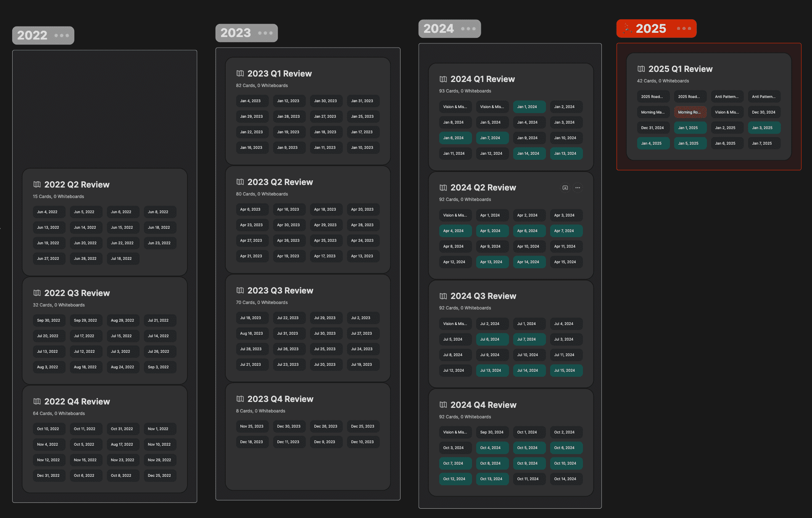This screenshot has width=812, height=518.
Task: Open the three-dot menu on the 2024 section
Action: (468, 29)
